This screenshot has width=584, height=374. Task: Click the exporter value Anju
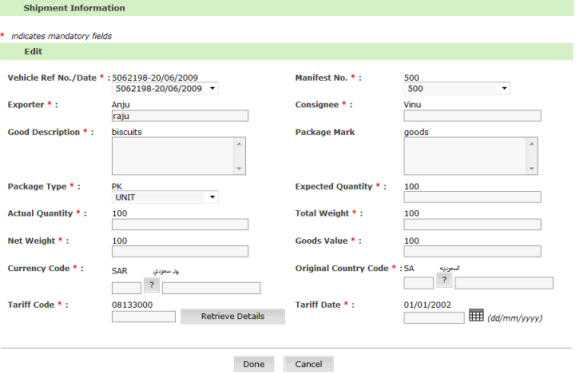tap(121, 105)
